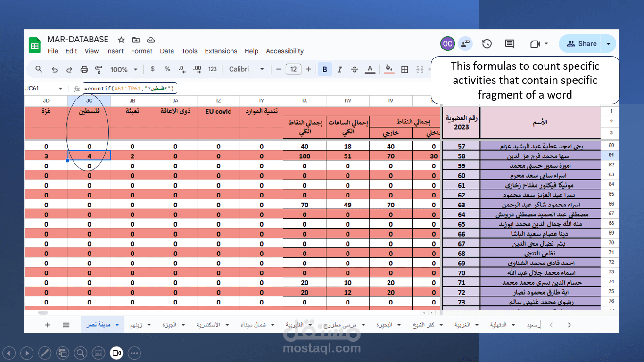644x362 pixels.
Task: Click the move to folder icon
Action: coord(136,40)
